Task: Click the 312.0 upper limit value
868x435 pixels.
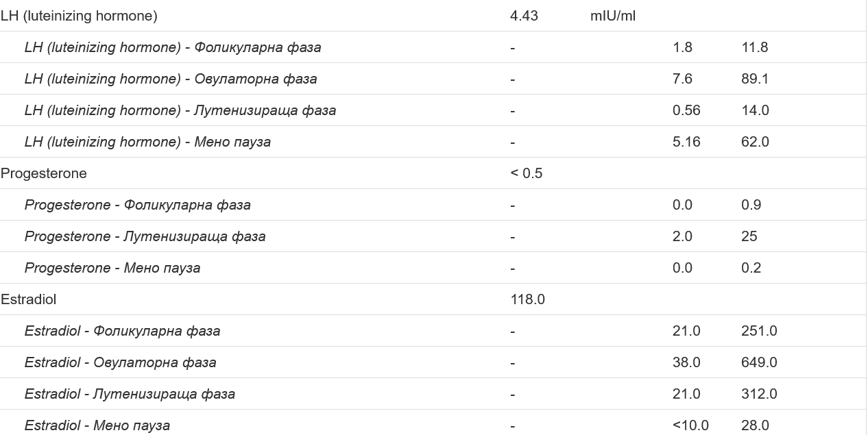Action: (x=759, y=394)
